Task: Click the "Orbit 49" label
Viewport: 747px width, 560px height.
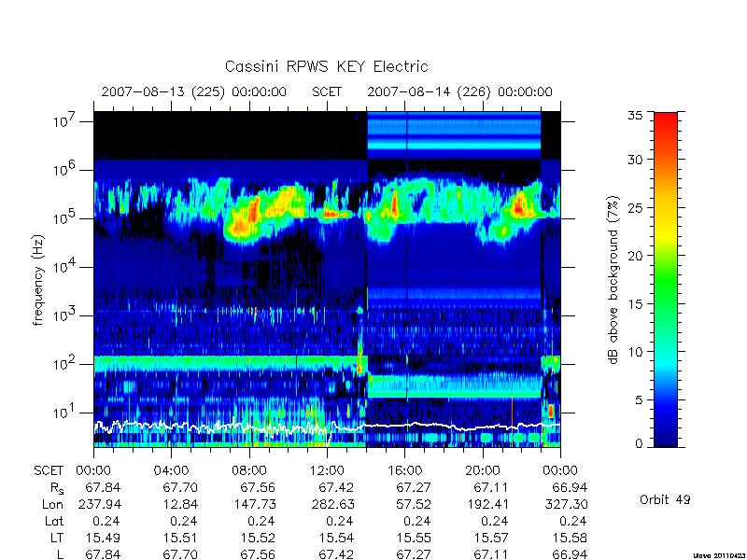Action: pyautogui.click(x=665, y=499)
